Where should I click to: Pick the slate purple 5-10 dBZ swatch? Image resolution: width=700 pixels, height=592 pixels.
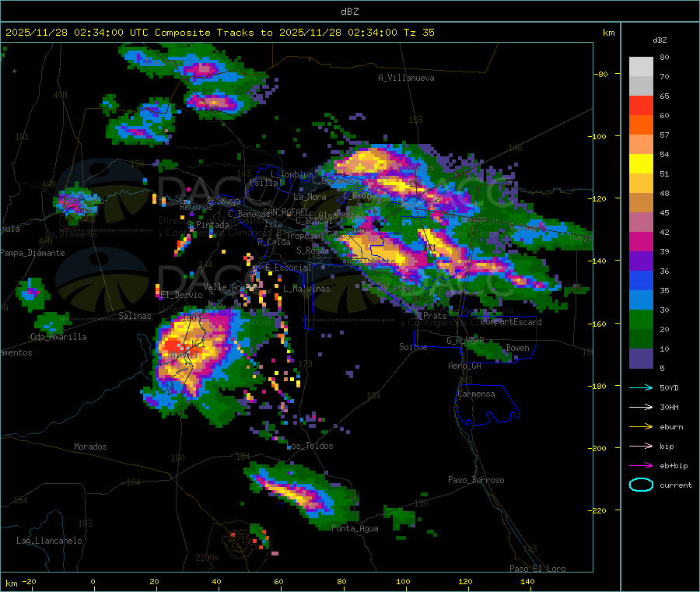pyautogui.click(x=641, y=359)
